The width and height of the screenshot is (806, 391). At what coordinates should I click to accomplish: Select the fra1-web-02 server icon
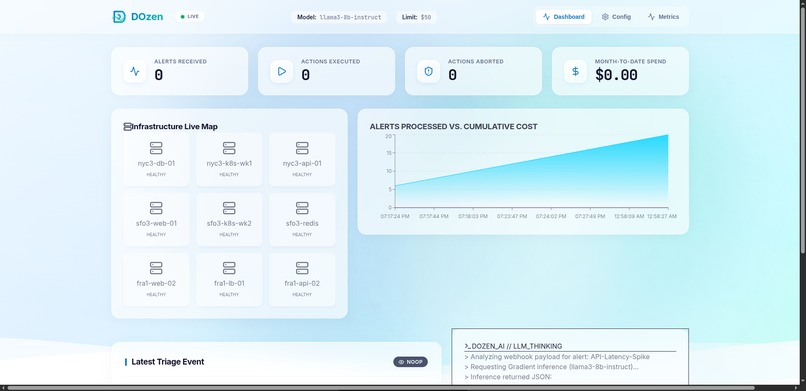pyautogui.click(x=156, y=268)
